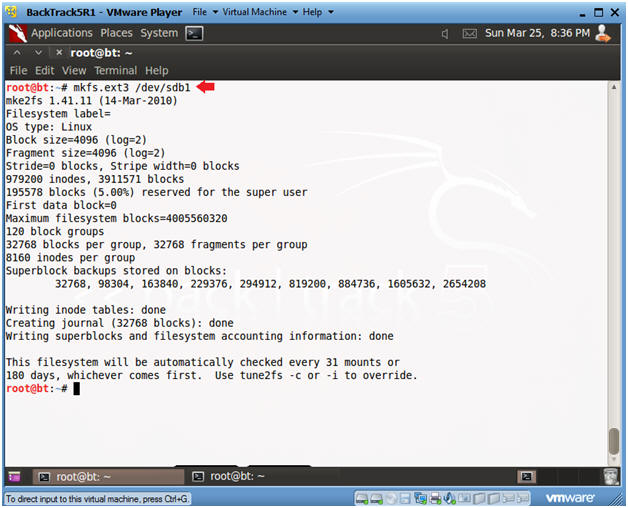Click the line 'mke2fs 1.41.11 (14-Mar-2010)'

pyautogui.click(x=91, y=101)
